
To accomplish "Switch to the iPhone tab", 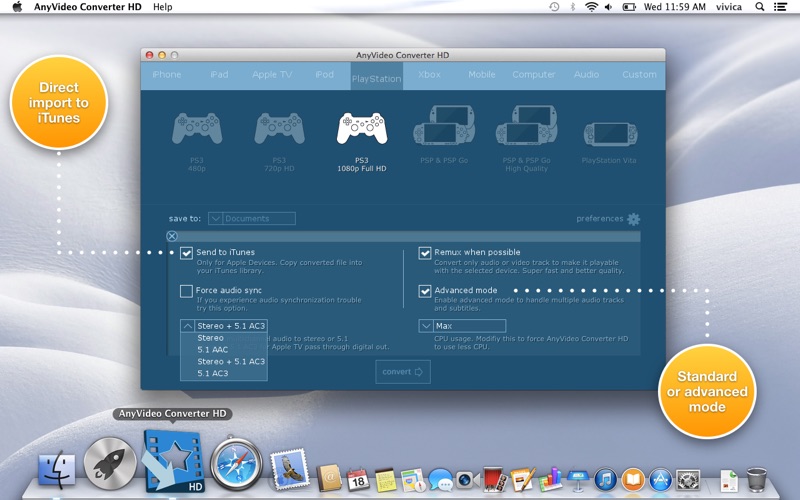I will coord(167,74).
